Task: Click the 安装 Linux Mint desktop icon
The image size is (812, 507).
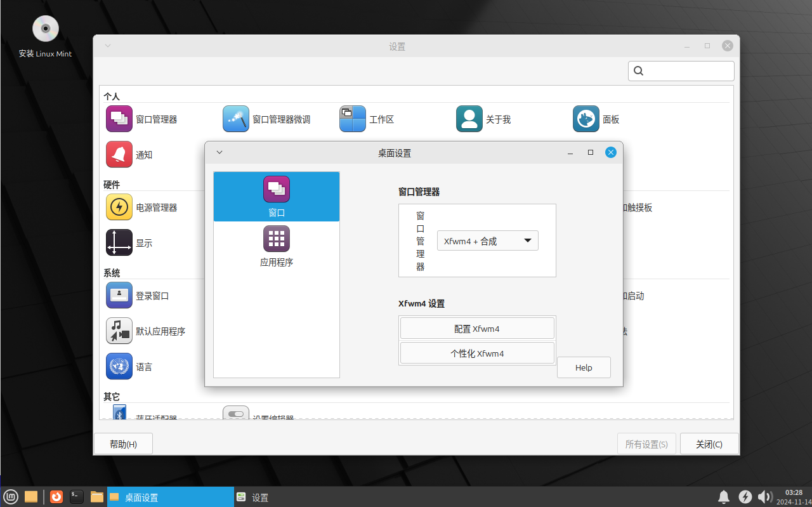Action: 45,37
